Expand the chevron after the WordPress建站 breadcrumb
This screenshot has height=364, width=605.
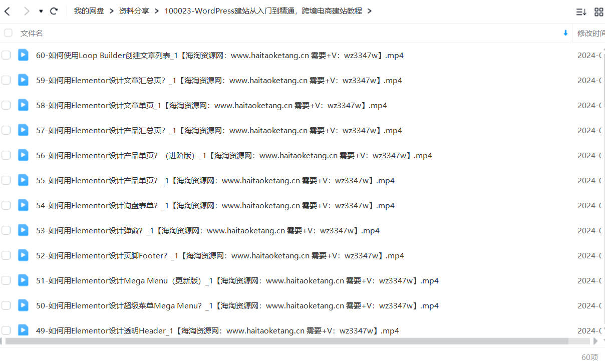tap(369, 11)
